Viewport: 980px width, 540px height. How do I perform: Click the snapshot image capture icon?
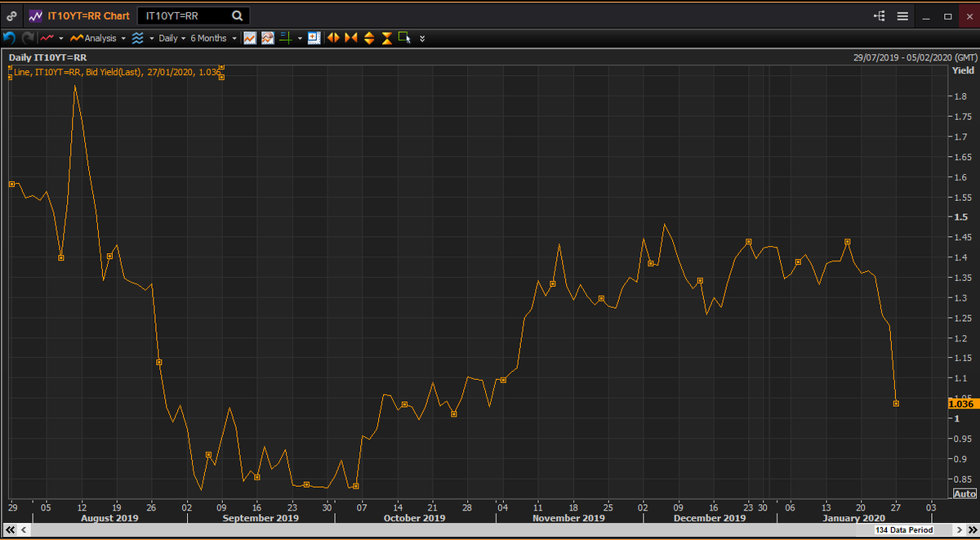268,38
